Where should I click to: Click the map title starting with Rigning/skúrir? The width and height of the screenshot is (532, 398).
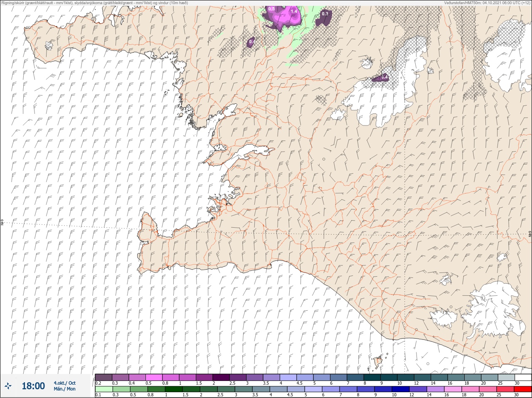tap(95, 2)
